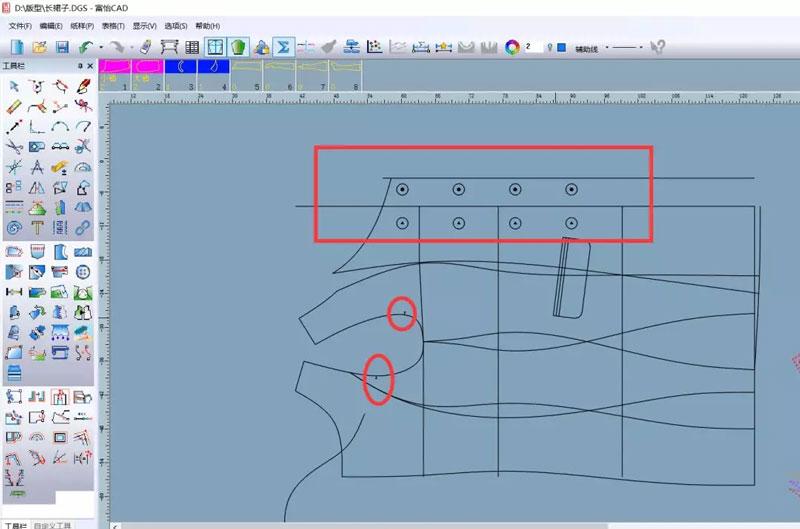Select the scissors tool in toolbox
The width and height of the screenshot is (800, 529).
(x=14, y=147)
